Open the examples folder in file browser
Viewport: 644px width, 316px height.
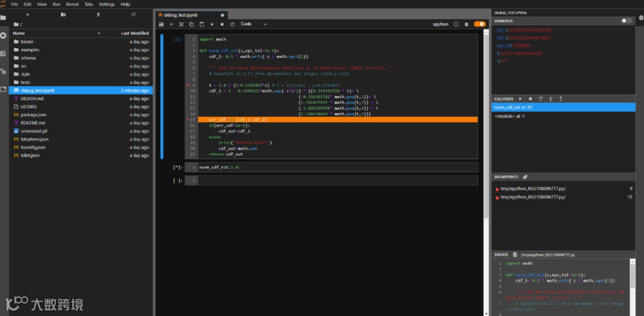(x=30, y=50)
